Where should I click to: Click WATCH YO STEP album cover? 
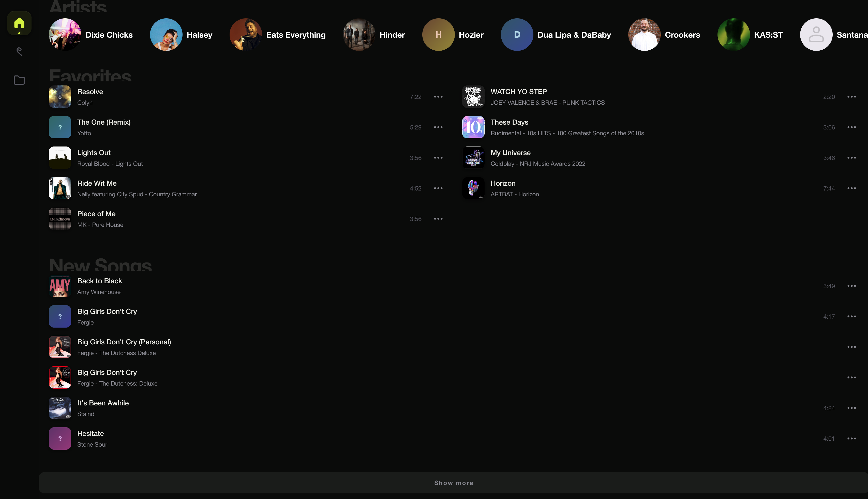coord(473,97)
